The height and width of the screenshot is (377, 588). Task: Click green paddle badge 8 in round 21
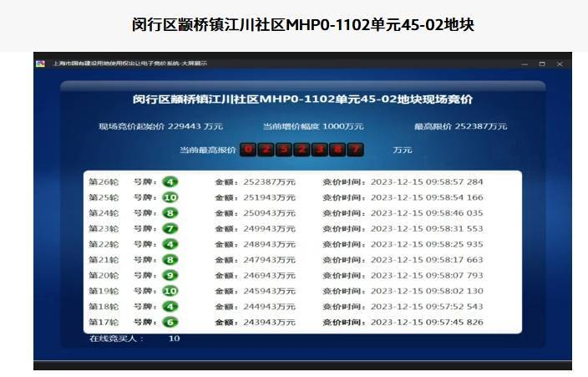[x=170, y=260]
